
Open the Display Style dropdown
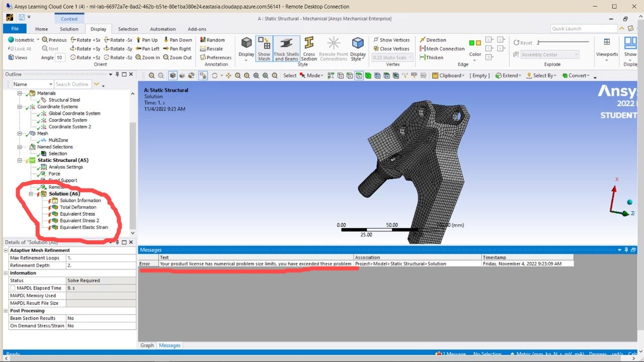coord(358,48)
